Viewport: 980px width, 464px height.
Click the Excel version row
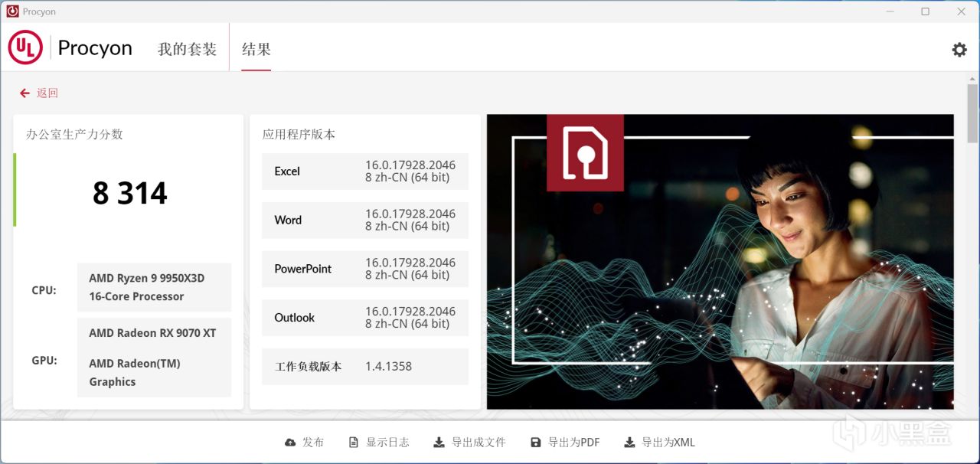[365, 172]
